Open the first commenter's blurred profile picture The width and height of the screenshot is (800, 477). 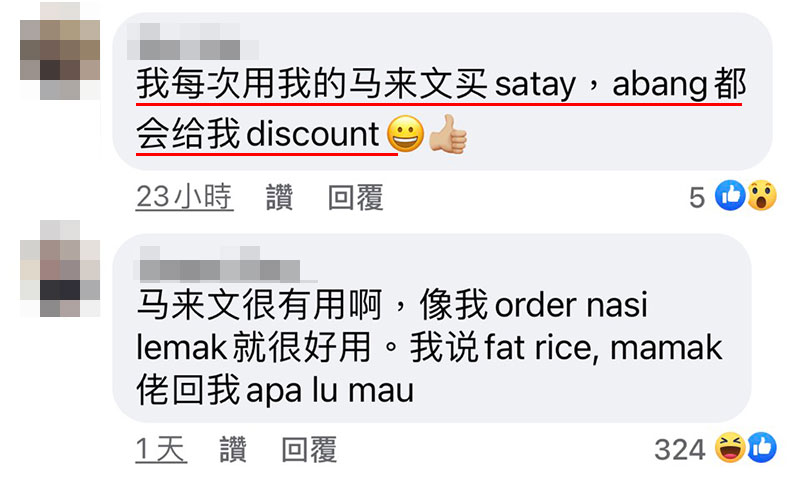[x=60, y=51]
